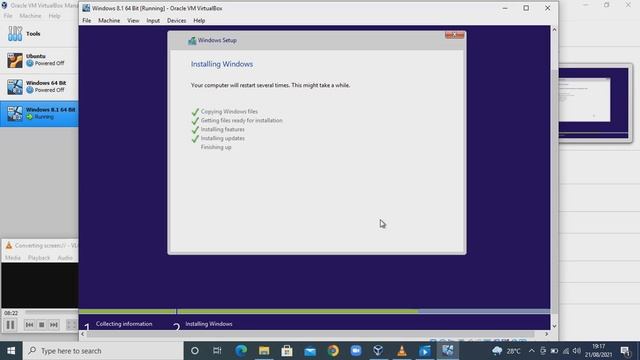Open Task View from the taskbar
The width and height of the screenshot is (640, 360).
pyautogui.click(x=217, y=351)
